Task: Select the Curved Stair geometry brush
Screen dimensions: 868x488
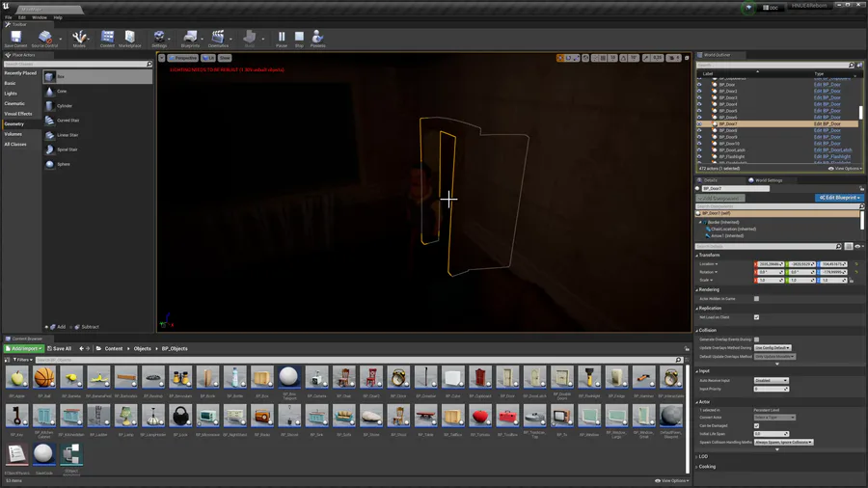Action: click(97, 120)
